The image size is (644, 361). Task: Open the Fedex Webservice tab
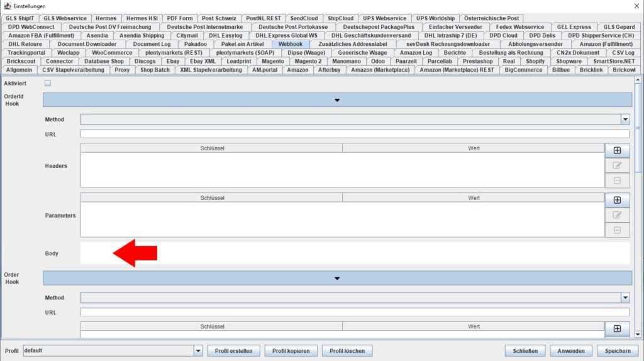pos(520,26)
